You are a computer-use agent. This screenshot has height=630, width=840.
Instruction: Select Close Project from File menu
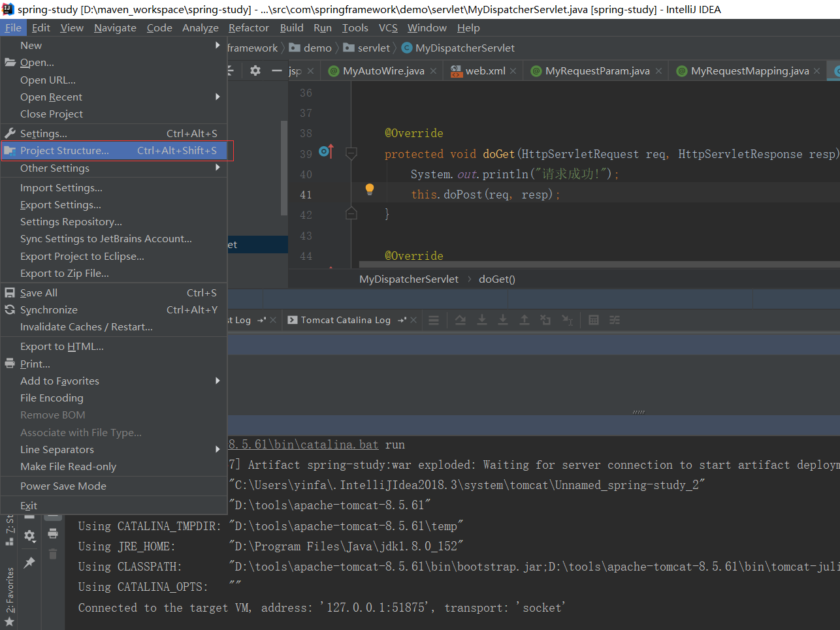pyautogui.click(x=114, y=114)
